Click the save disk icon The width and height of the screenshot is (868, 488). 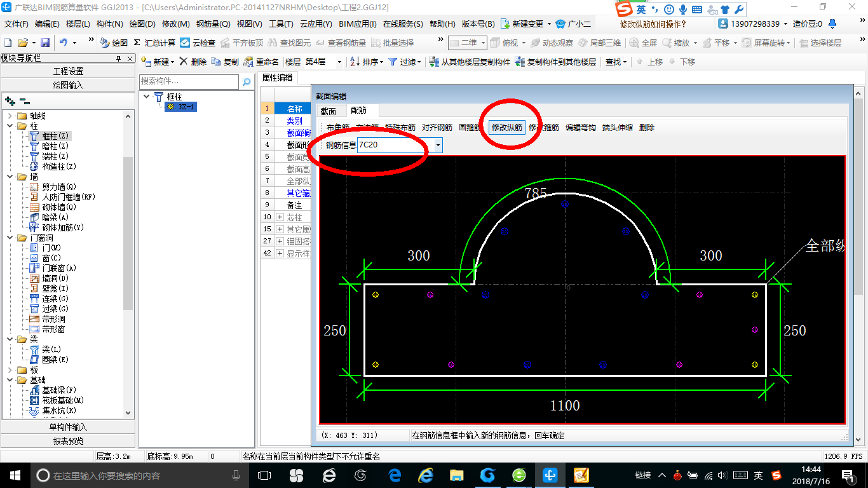pos(45,43)
